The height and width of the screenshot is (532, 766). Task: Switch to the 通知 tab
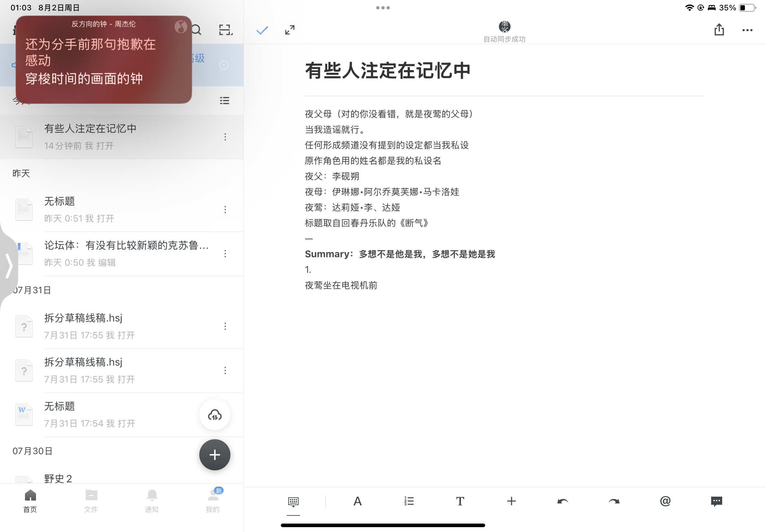click(x=152, y=501)
